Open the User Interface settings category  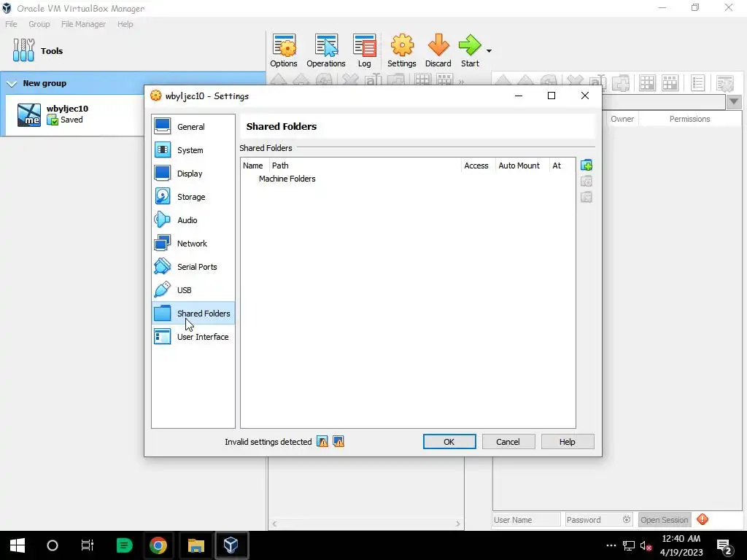pos(193,337)
